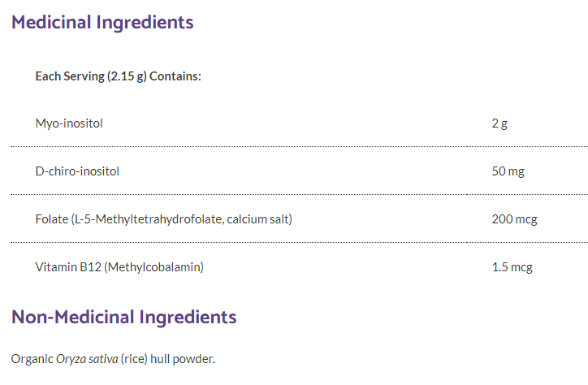Screen dimensions: 588x385
Task: Click the word (rice) in parentheses
Action: click(136, 359)
